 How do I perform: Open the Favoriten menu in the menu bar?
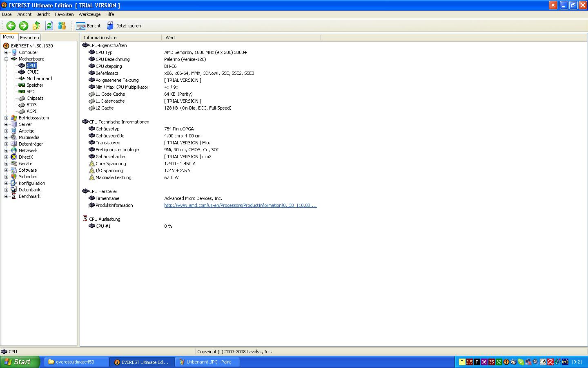pyautogui.click(x=65, y=14)
